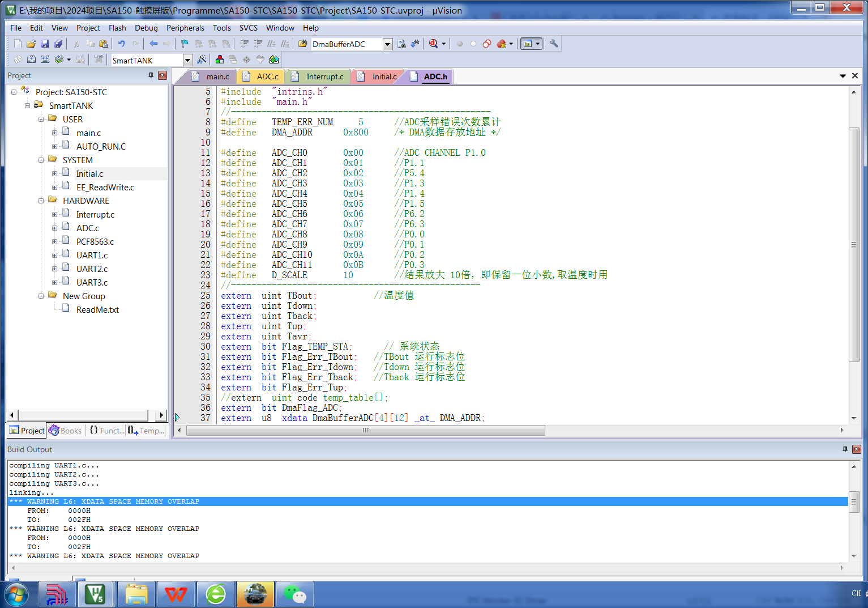
Task: Click the editor horizontal scrollbar thumb
Action: click(366, 430)
